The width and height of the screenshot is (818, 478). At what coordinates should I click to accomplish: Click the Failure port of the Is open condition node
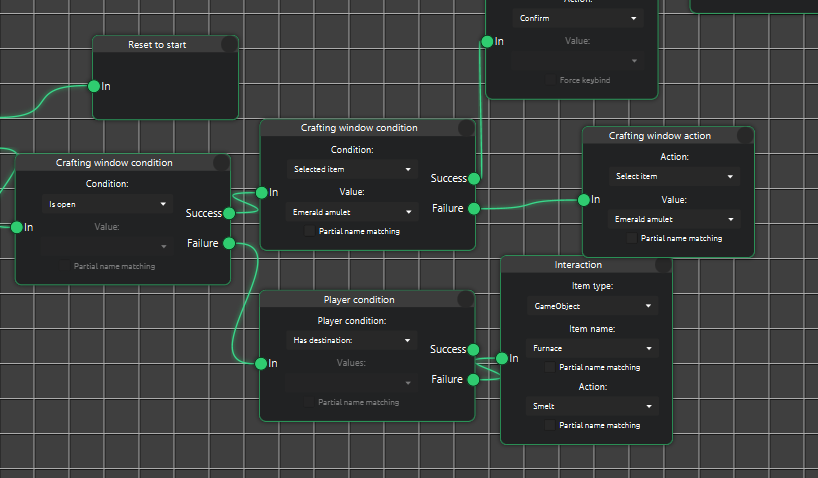click(229, 243)
